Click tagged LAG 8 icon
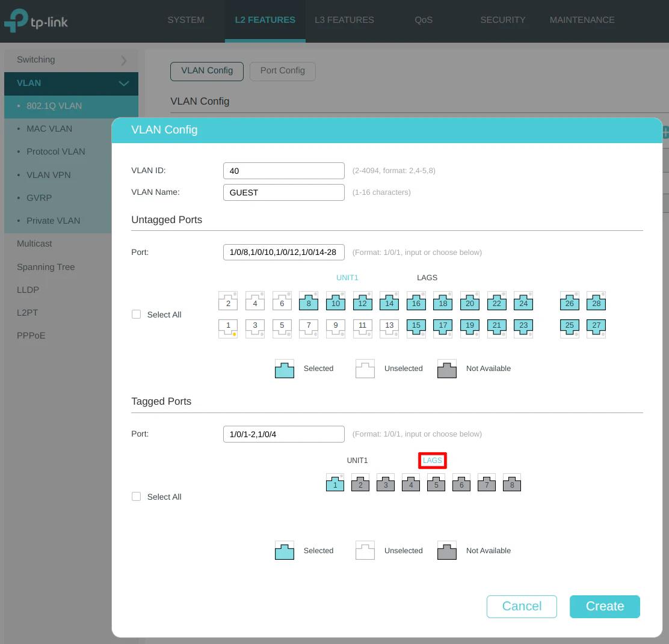The width and height of the screenshot is (669, 644). click(x=512, y=482)
